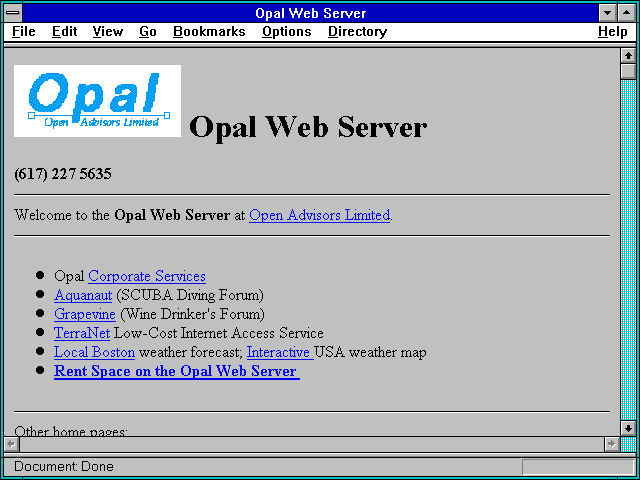640x480 pixels.
Task: Minimize the Opal Web Server window
Action: (x=607, y=13)
